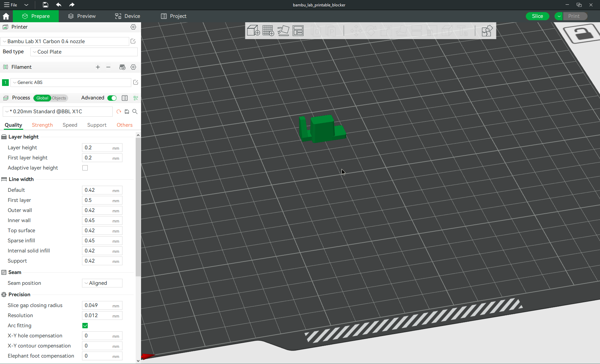Open the Seam position Aligned dropdown

pyautogui.click(x=102, y=283)
